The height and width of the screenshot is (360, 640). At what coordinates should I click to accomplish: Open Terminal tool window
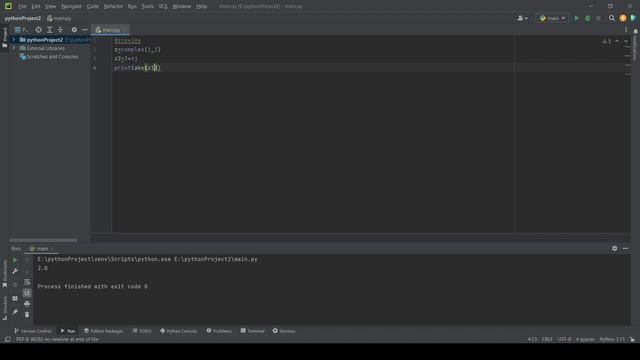253,331
